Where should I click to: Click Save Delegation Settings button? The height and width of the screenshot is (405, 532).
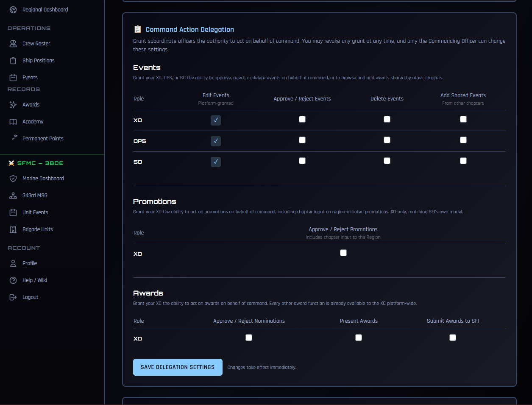click(x=178, y=367)
